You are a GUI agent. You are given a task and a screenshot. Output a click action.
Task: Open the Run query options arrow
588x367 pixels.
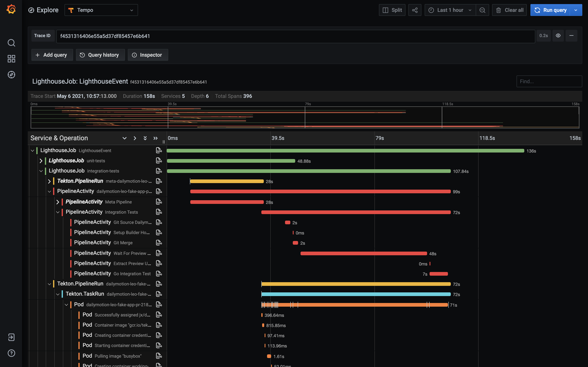(x=576, y=10)
